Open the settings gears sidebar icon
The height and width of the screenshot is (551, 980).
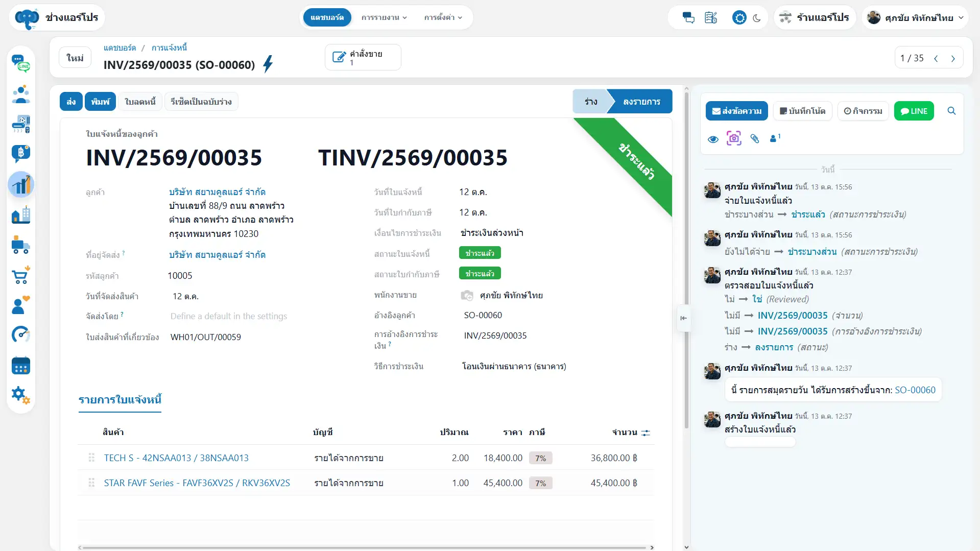pos(21,395)
